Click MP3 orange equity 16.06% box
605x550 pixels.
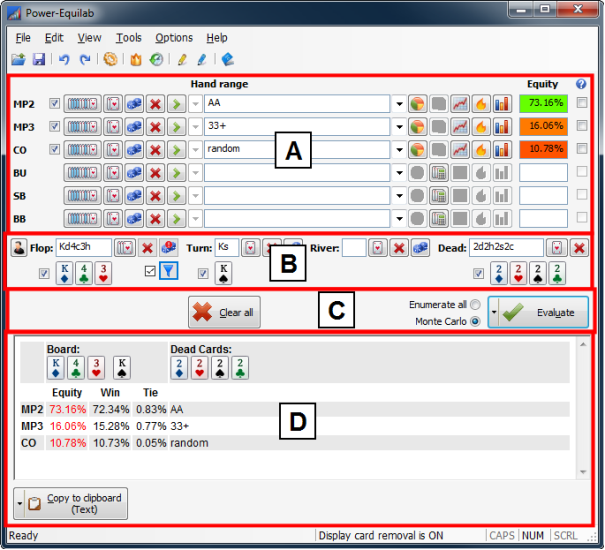[543, 127]
